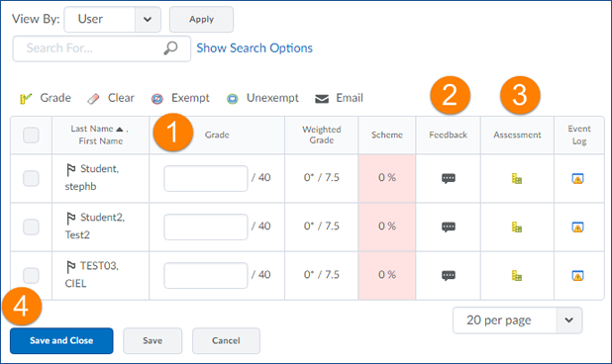Click grade input for Student, stephb
Screen dimensions: 612x364
click(206, 178)
